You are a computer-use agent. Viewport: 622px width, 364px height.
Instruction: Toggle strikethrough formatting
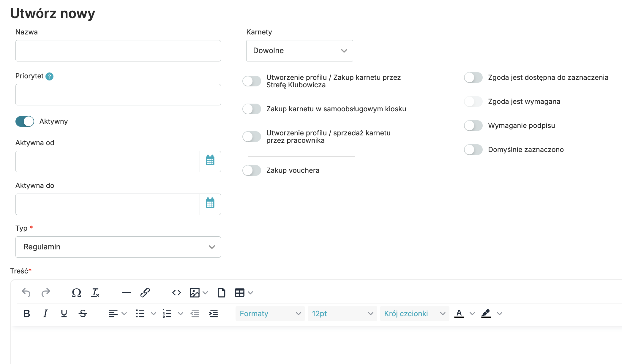83,314
